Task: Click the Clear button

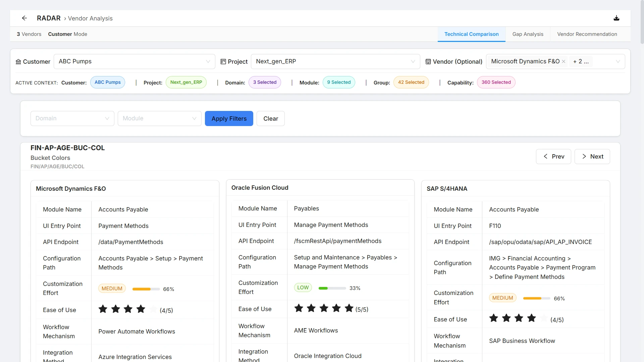Action: pyautogui.click(x=271, y=118)
